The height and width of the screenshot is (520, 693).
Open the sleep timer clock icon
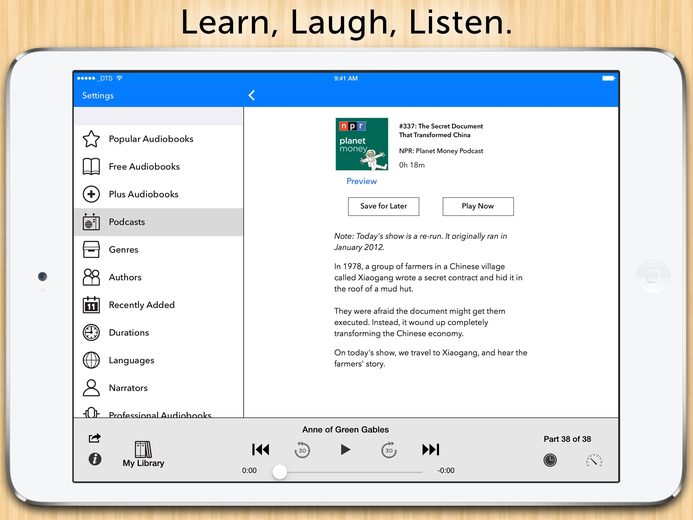coord(550,460)
